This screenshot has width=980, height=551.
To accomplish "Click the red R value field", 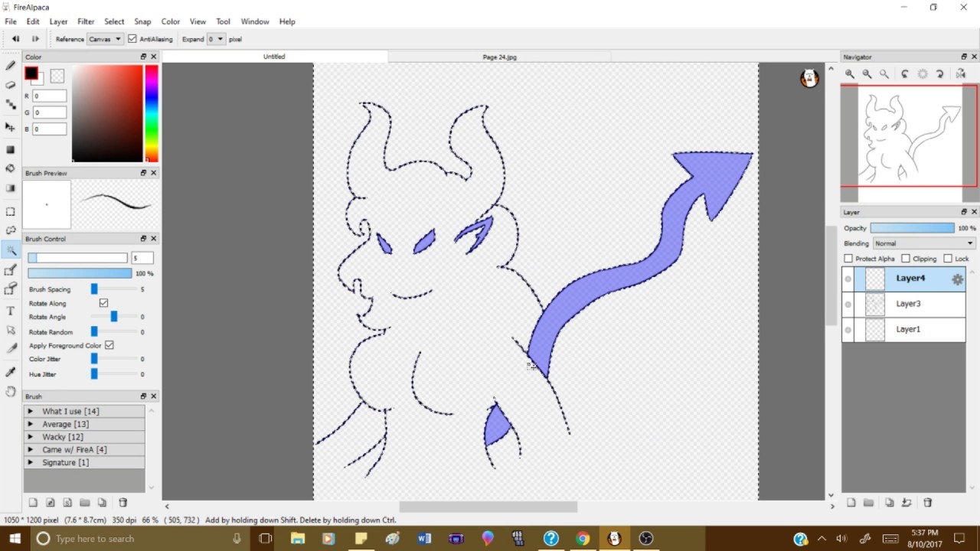I will pos(50,96).
